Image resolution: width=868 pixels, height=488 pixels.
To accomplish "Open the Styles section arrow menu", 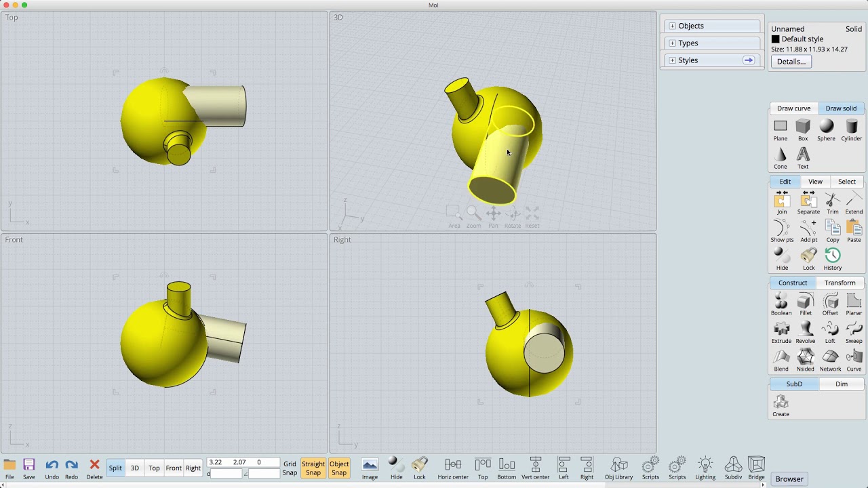I will pos(748,60).
